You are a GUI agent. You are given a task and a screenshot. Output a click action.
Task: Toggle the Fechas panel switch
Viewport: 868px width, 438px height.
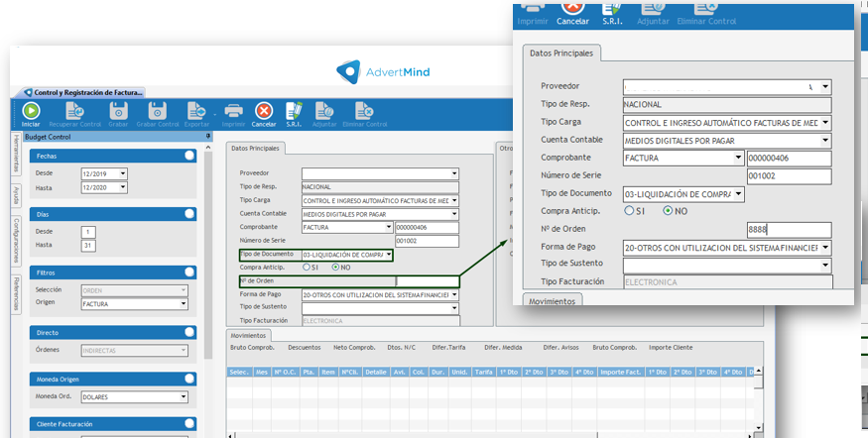pos(188,156)
